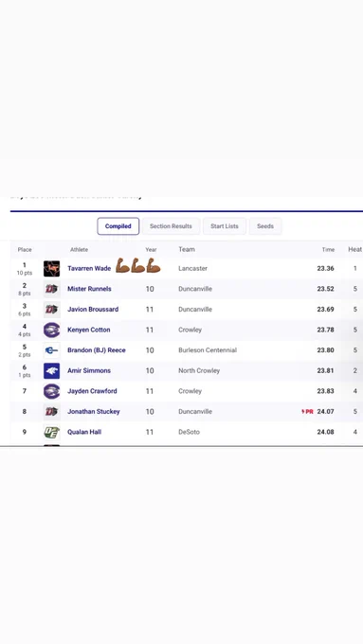The width and height of the screenshot is (363, 644).
Task: Open Jonathan Stuckey athlete profile
Action: [94, 412]
